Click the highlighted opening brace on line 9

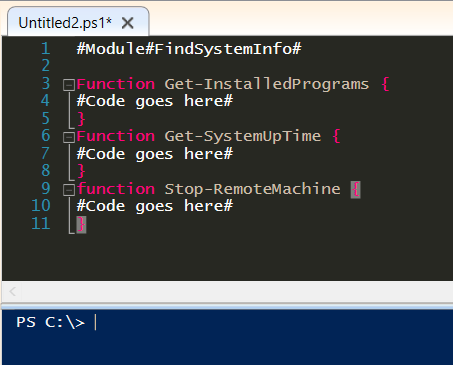coord(356,189)
